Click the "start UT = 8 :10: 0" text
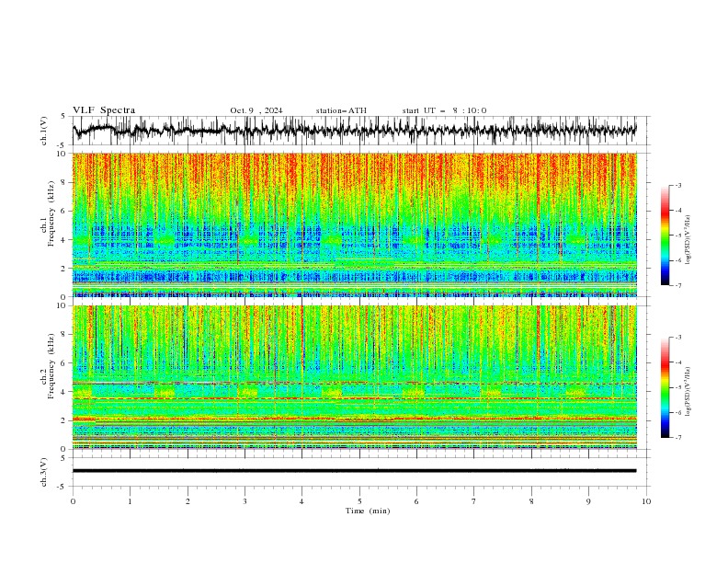Image resolution: width=728 pixels, height=563 pixels. point(444,110)
